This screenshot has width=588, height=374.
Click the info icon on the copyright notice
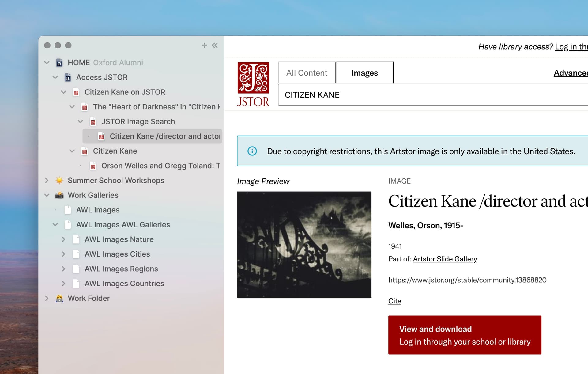coord(252,151)
